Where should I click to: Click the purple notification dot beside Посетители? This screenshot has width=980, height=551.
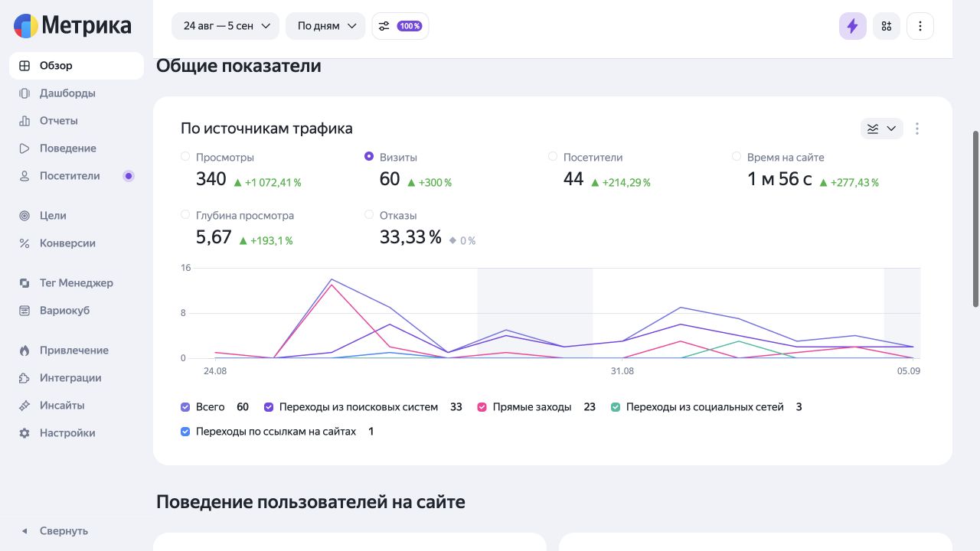(129, 176)
